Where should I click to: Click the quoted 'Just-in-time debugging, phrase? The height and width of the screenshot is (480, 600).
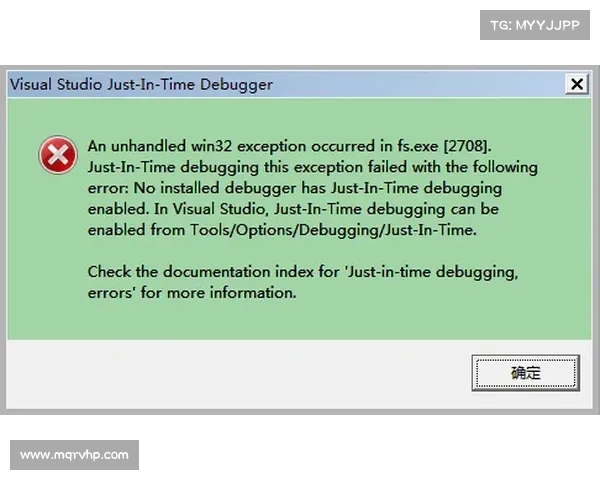tap(432, 272)
